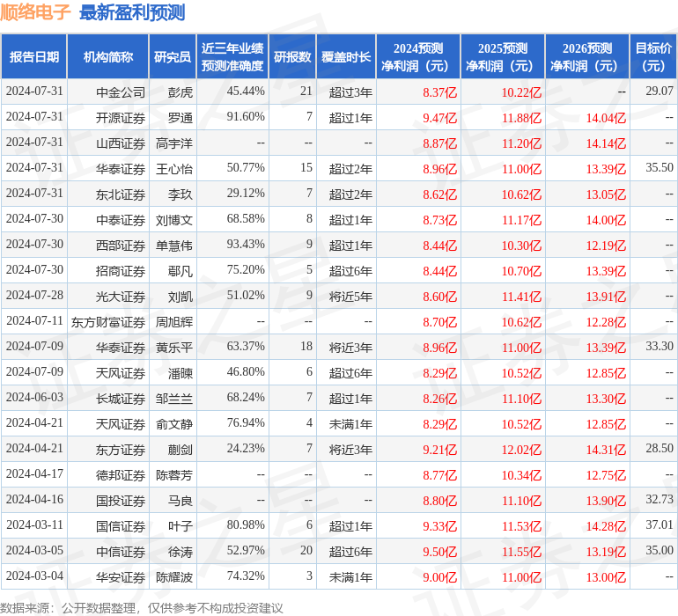Image resolution: width=678 pixels, height=616 pixels.
Task: Click 2026 profit 14.04亿
Action: 606,118
